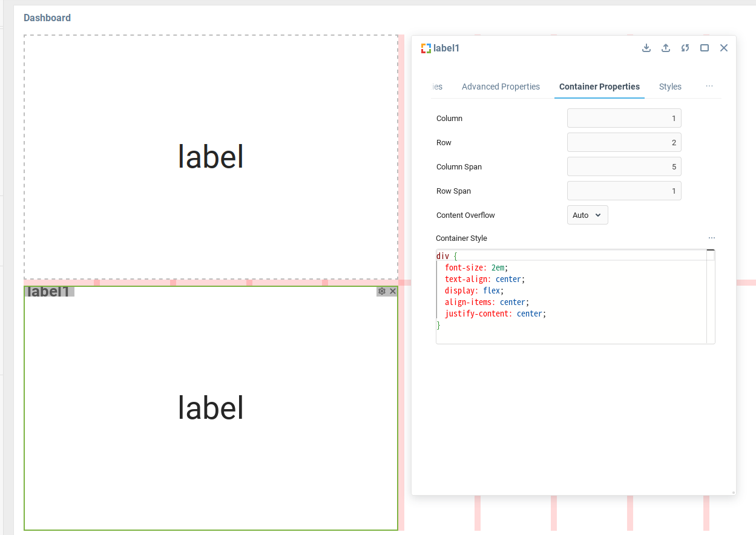Image resolution: width=756 pixels, height=535 pixels.
Task: Open the Container Style ellipsis options
Action: click(x=712, y=238)
